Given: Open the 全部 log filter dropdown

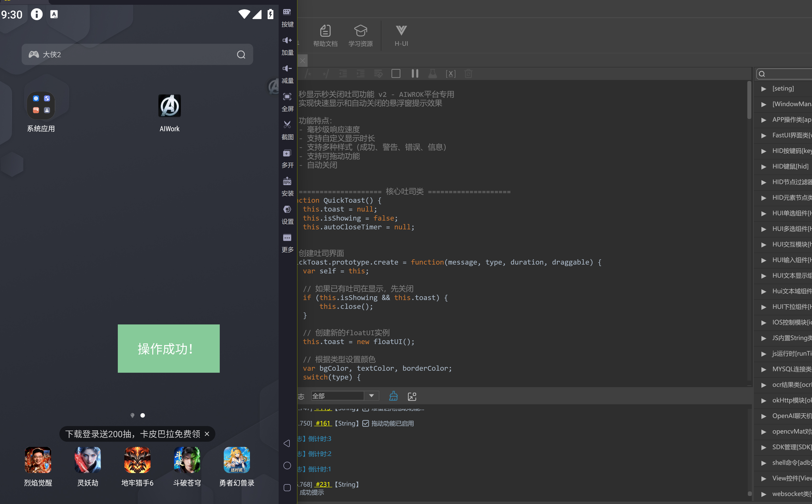Looking at the screenshot, I should [x=345, y=396].
